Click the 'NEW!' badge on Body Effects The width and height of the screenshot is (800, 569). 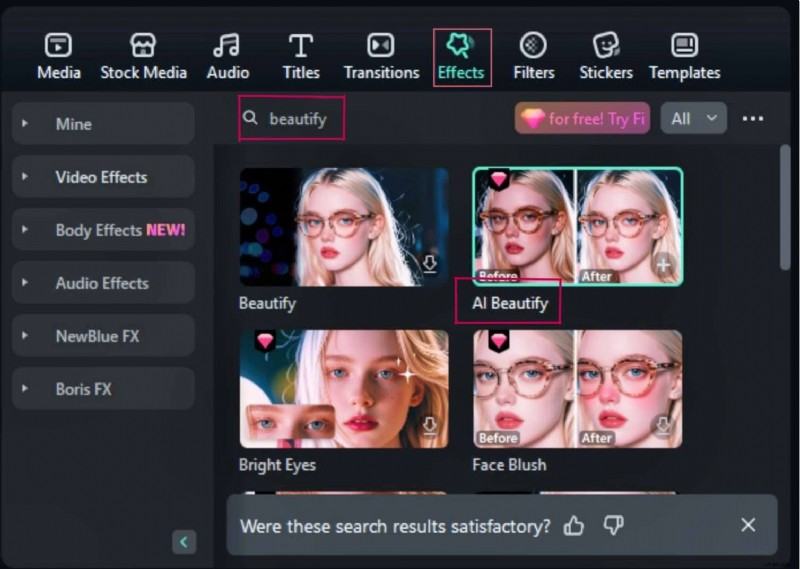tap(166, 230)
